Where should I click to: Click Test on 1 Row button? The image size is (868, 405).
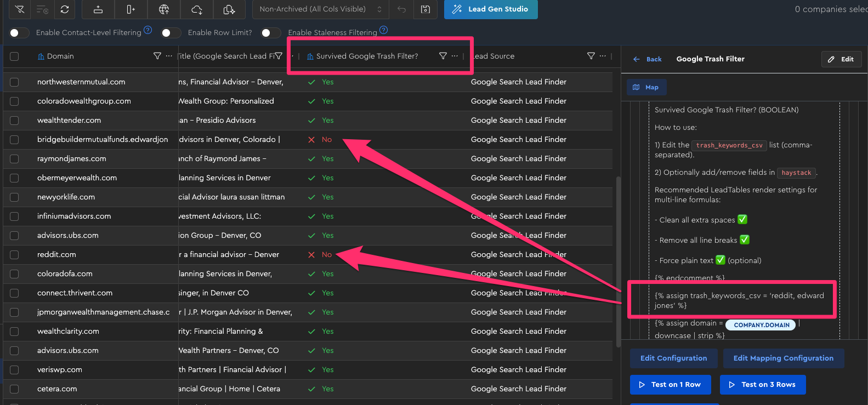point(670,385)
